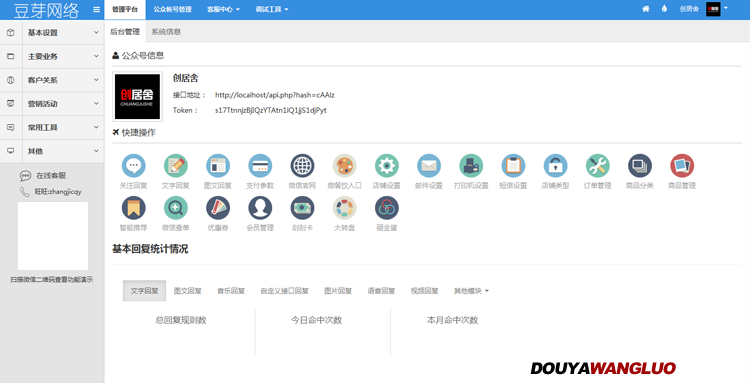This screenshot has height=383, width=750.
Task: Open the 文字回复 pencil shortcut icon
Action: 176,166
